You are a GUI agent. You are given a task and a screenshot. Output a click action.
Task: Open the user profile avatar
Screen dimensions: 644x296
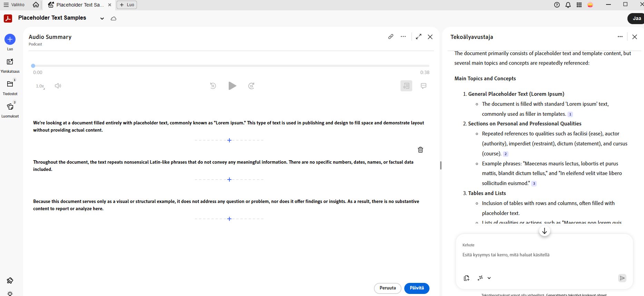pyautogui.click(x=590, y=5)
